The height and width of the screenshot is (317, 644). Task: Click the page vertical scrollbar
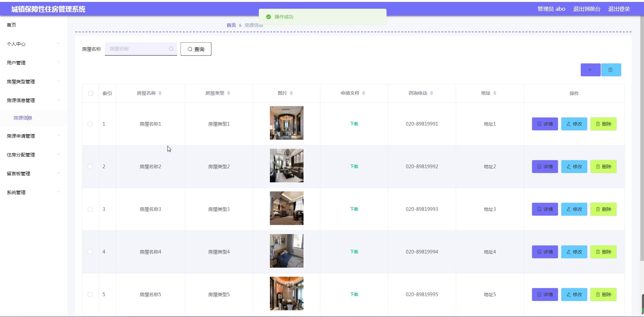642,138
